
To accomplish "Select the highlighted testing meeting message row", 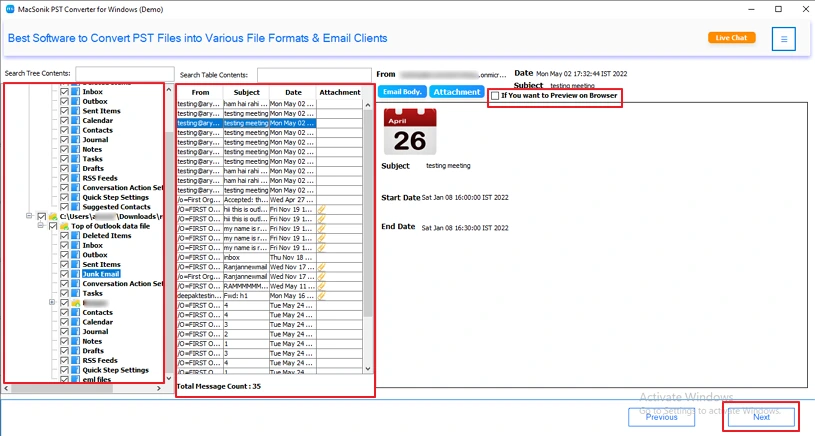I will click(270, 123).
